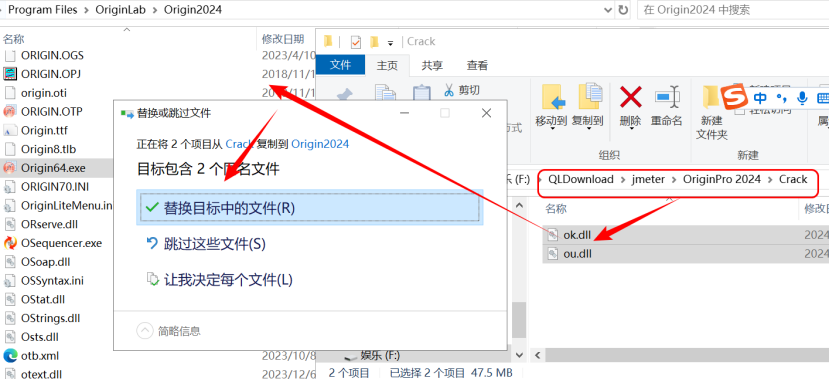Select ORserve.dll file
Image resolution: width=830 pixels, height=379 pixels.
point(49,224)
